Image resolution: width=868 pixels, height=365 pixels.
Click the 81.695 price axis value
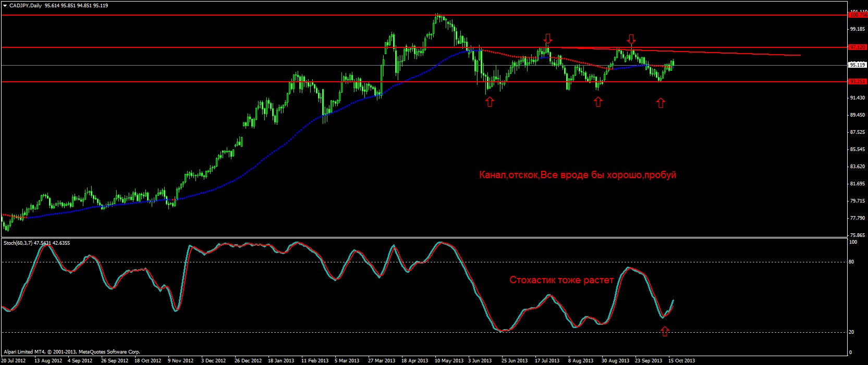click(x=858, y=184)
